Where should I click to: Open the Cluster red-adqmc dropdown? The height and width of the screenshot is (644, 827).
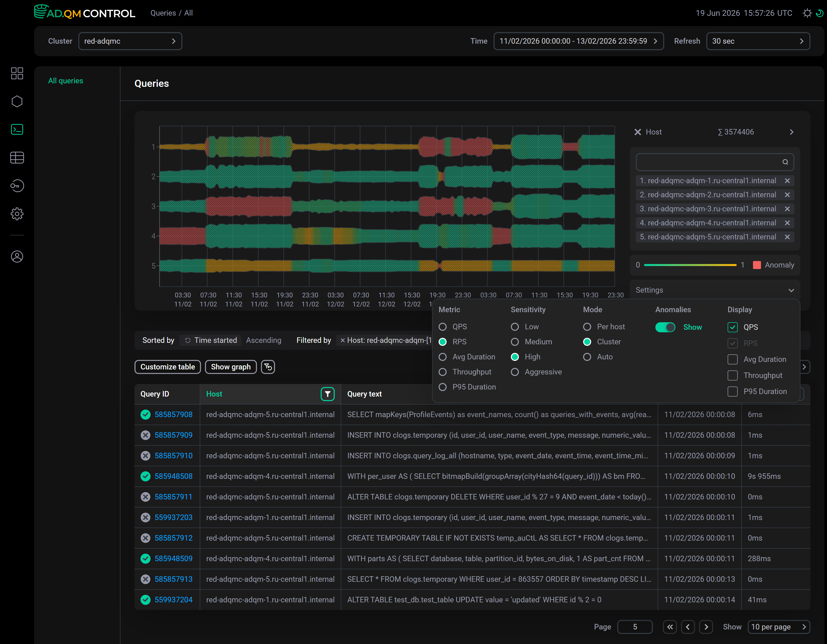click(x=130, y=41)
